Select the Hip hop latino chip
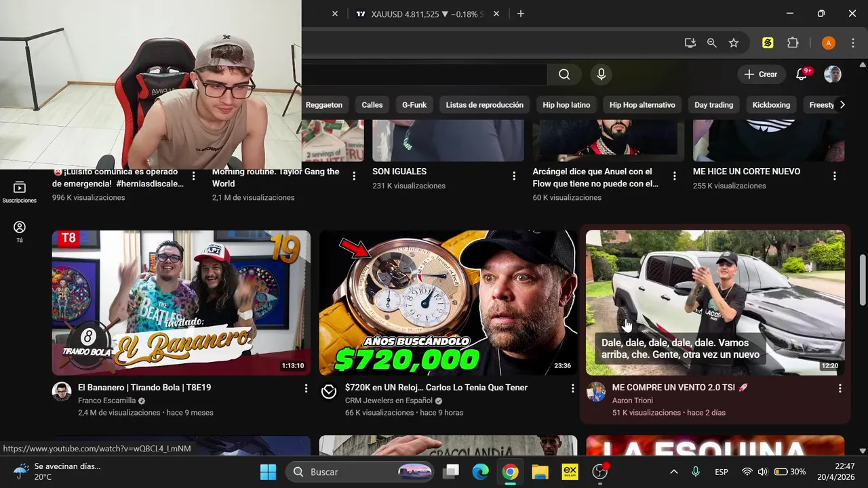The height and width of the screenshot is (488, 868). (x=566, y=105)
